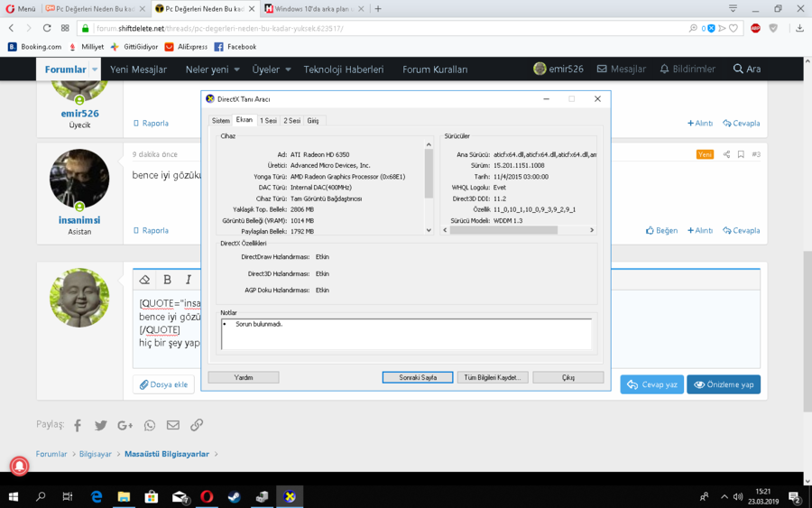Open the browser tab list menu icon

733,9
